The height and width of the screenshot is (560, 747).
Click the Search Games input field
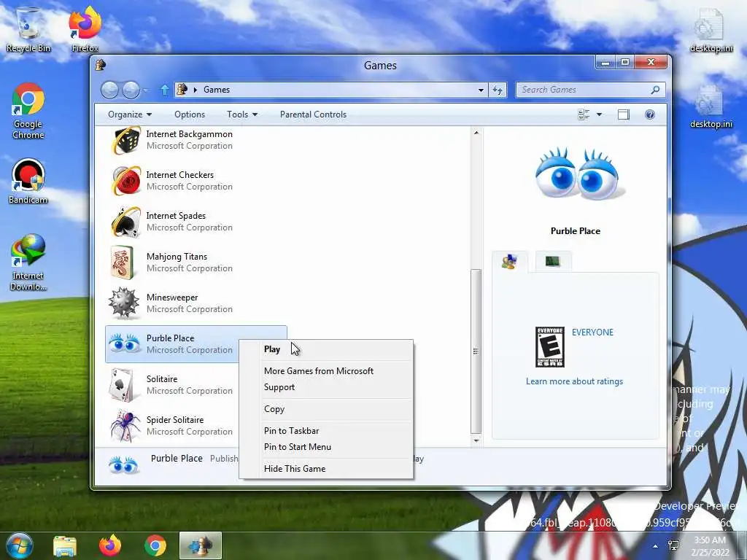tap(584, 90)
